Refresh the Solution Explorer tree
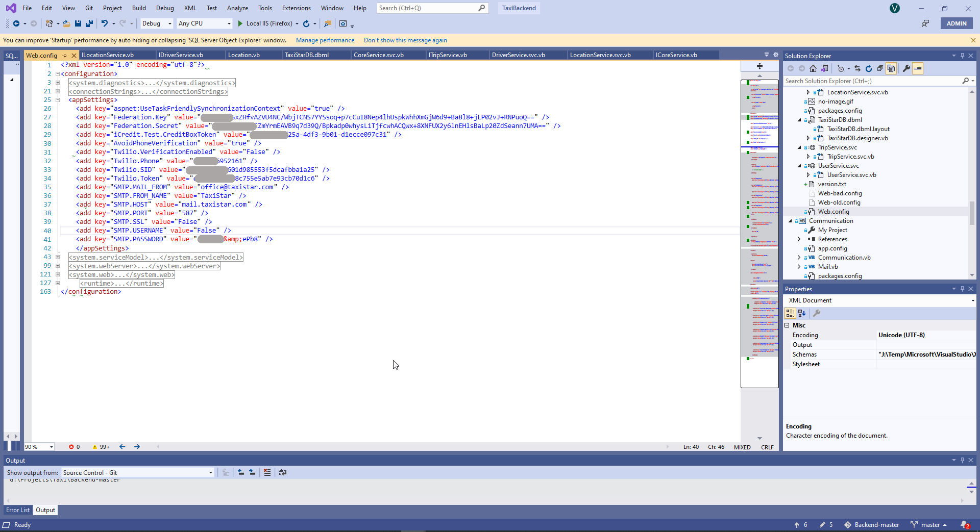Viewport: 980px width, 532px height. click(869, 68)
